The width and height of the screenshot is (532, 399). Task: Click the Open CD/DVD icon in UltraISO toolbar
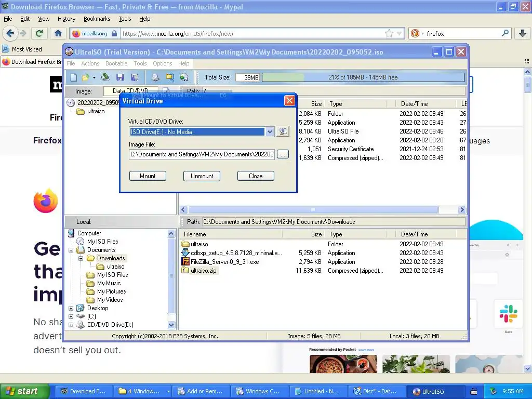click(105, 77)
